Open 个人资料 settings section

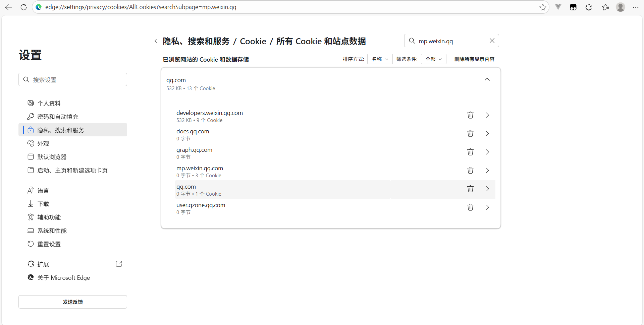point(73,103)
